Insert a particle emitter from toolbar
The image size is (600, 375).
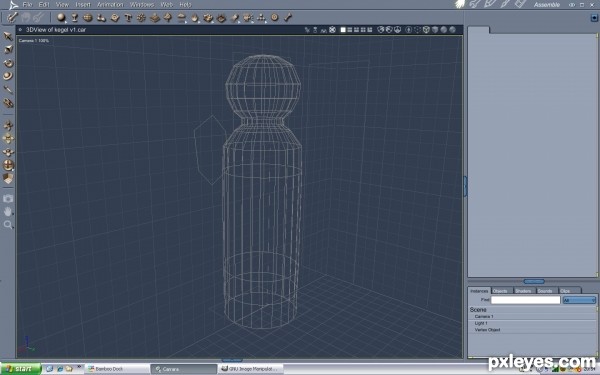pyautogui.click(x=141, y=18)
